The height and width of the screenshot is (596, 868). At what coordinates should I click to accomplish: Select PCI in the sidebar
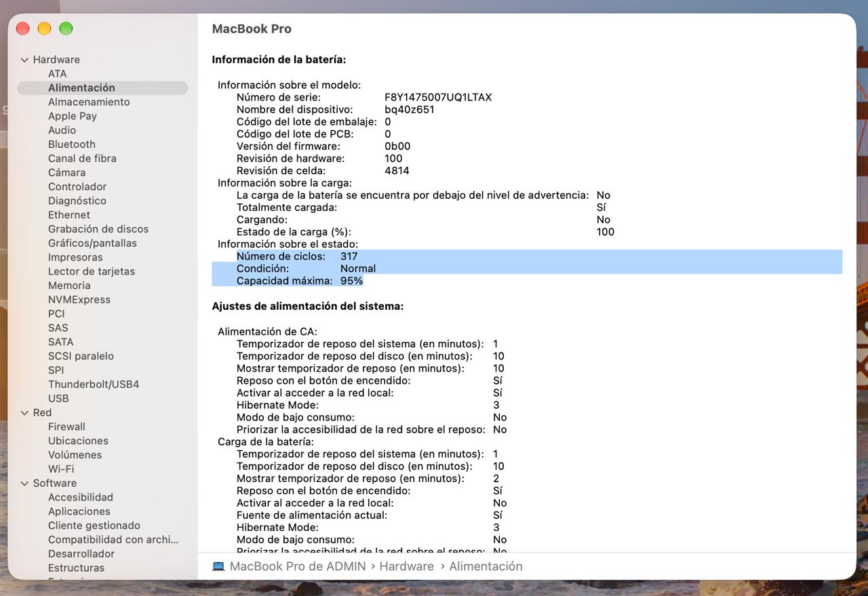(x=56, y=314)
